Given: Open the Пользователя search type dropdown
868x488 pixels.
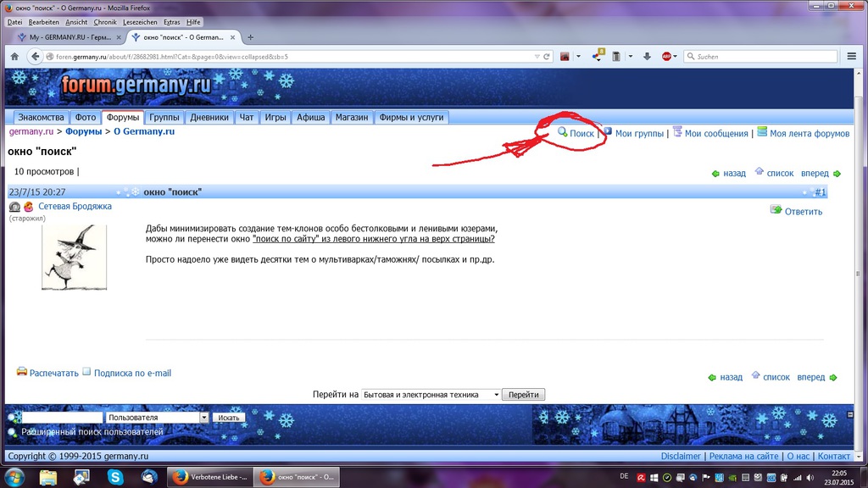Looking at the screenshot, I should (x=157, y=418).
